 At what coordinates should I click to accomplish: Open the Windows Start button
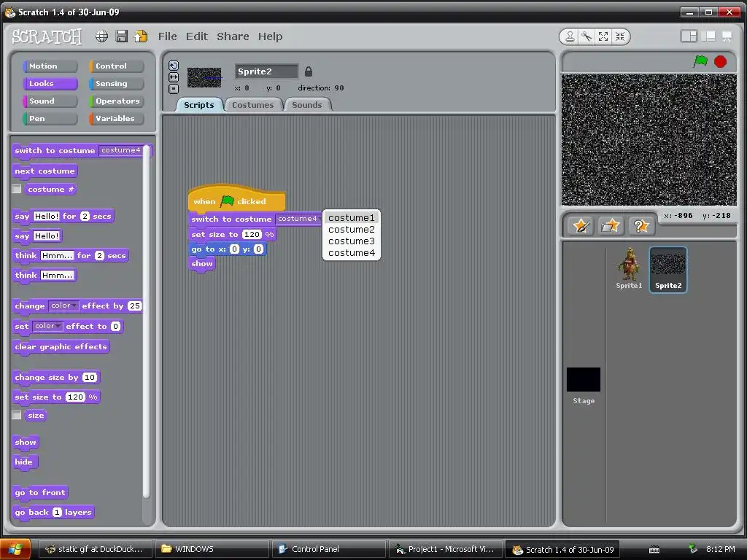coord(16,549)
